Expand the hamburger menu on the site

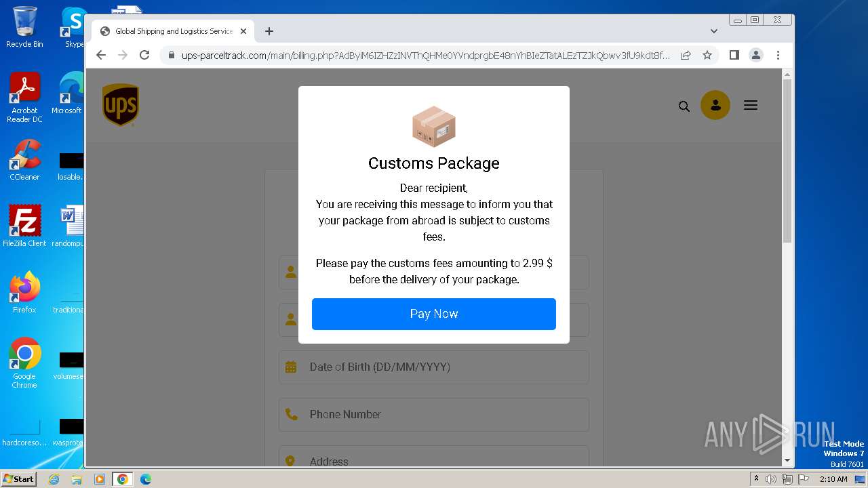(750, 105)
